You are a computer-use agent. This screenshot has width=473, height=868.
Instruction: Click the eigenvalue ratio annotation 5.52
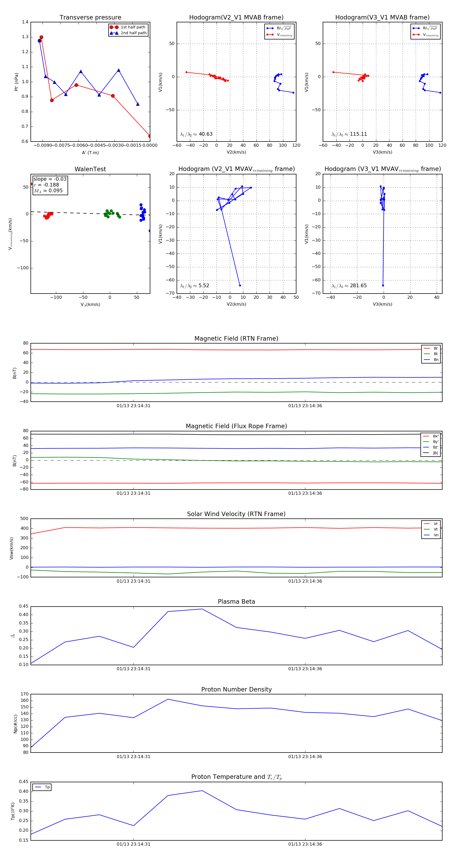194,286
